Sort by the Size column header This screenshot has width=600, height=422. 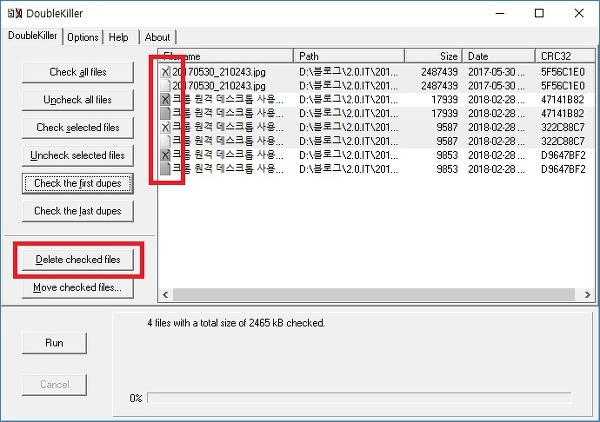pos(434,56)
